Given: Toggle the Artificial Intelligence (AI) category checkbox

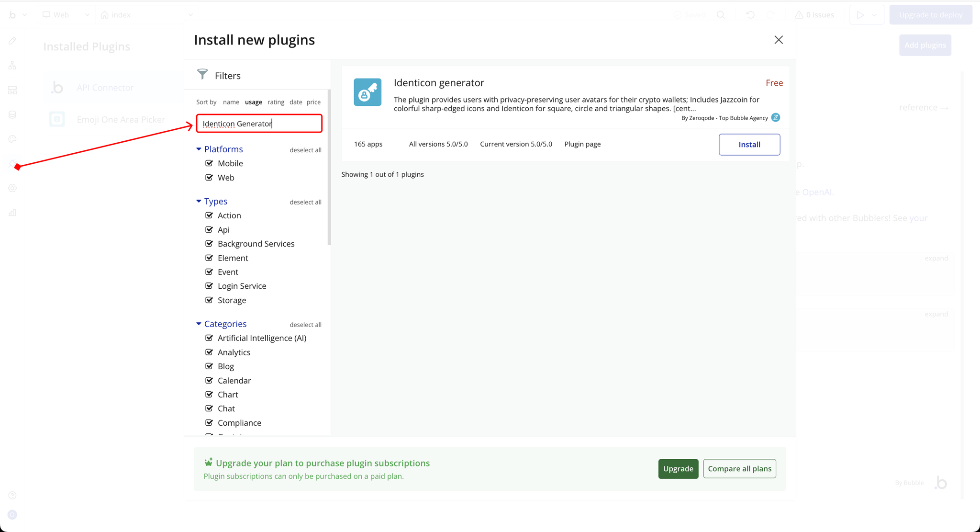Looking at the screenshot, I should (209, 338).
